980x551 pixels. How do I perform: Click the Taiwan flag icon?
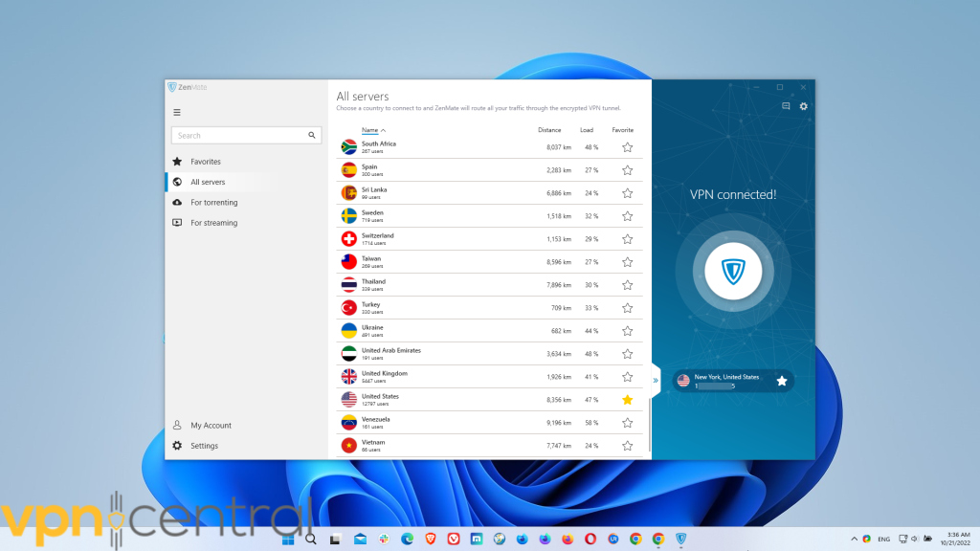(348, 262)
